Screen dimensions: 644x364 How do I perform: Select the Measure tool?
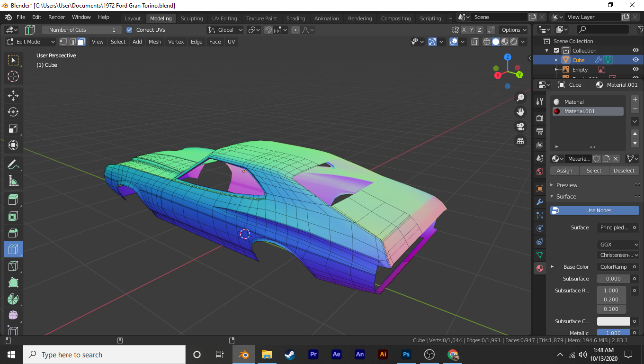13,181
